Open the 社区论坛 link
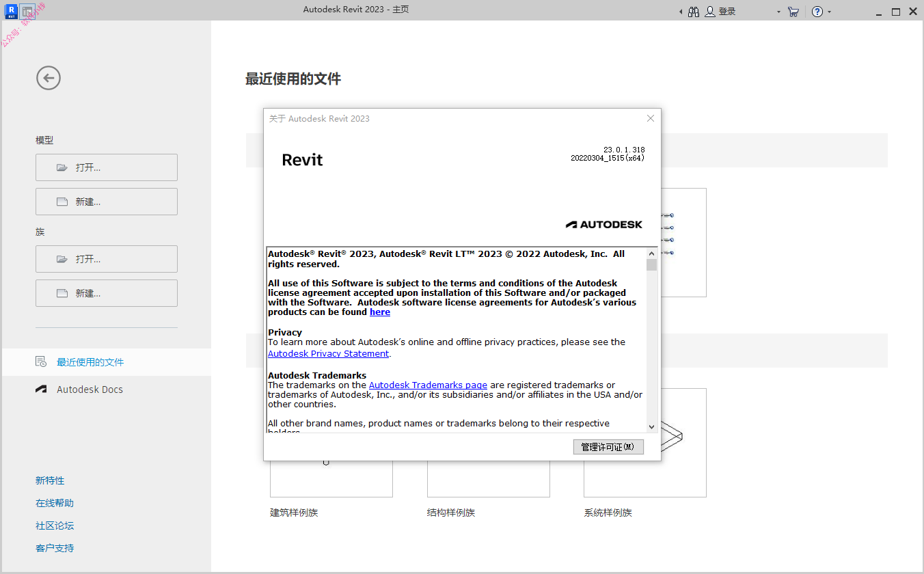The image size is (924, 574). pyautogui.click(x=55, y=525)
